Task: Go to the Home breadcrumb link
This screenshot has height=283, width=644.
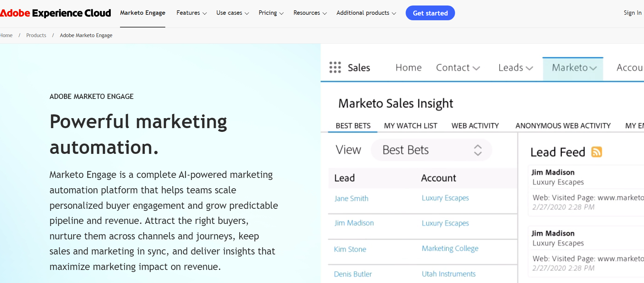Action: [x=6, y=35]
